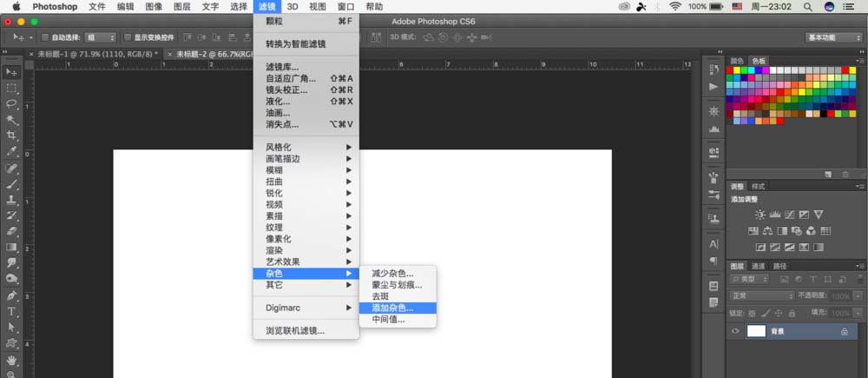Screen dimensions: 868x378
Task: Select the 背景 layer thumbnail
Action: coord(756,331)
